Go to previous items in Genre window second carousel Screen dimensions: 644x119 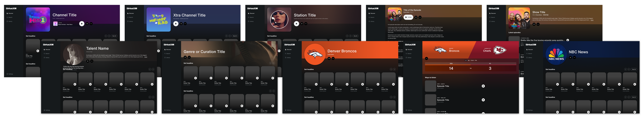point(270,91)
